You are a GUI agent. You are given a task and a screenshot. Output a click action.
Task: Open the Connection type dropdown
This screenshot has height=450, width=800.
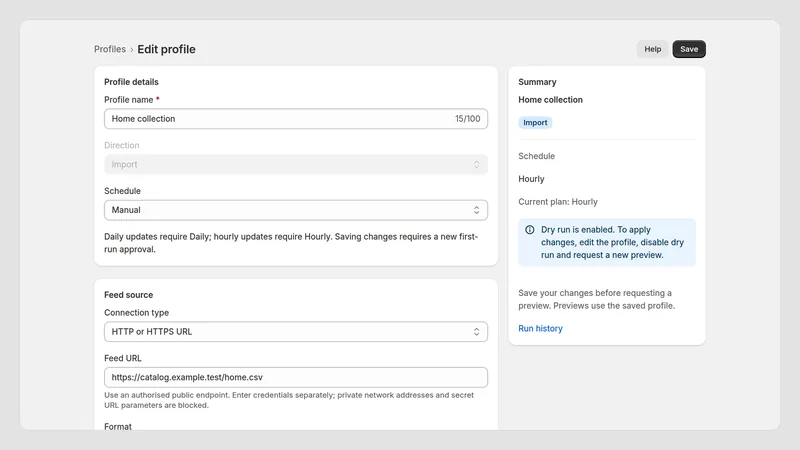click(296, 332)
